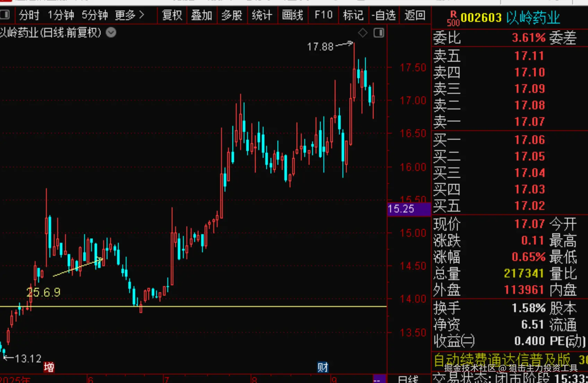Click the red 增 event marker
Screen dimensions: 588x383
pos(49,367)
